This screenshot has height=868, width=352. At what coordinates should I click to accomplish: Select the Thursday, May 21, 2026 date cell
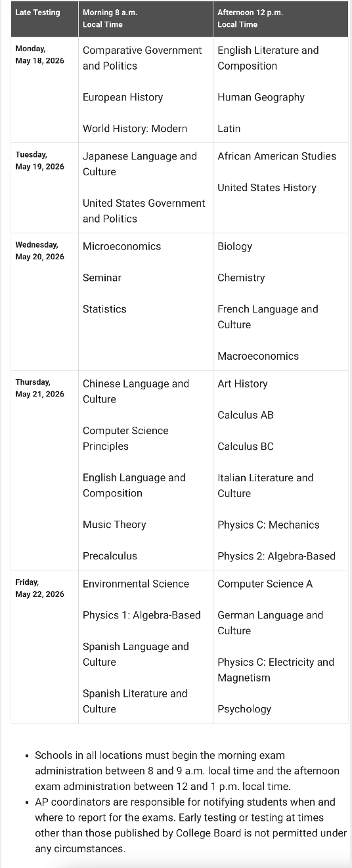pos(40,388)
